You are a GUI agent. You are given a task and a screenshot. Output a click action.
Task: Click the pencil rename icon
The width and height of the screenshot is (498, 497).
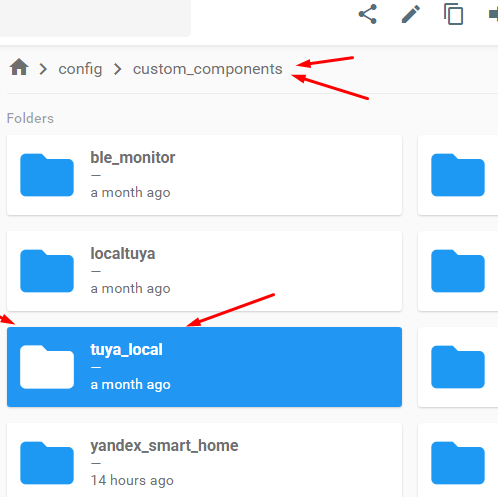click(411, 14)
